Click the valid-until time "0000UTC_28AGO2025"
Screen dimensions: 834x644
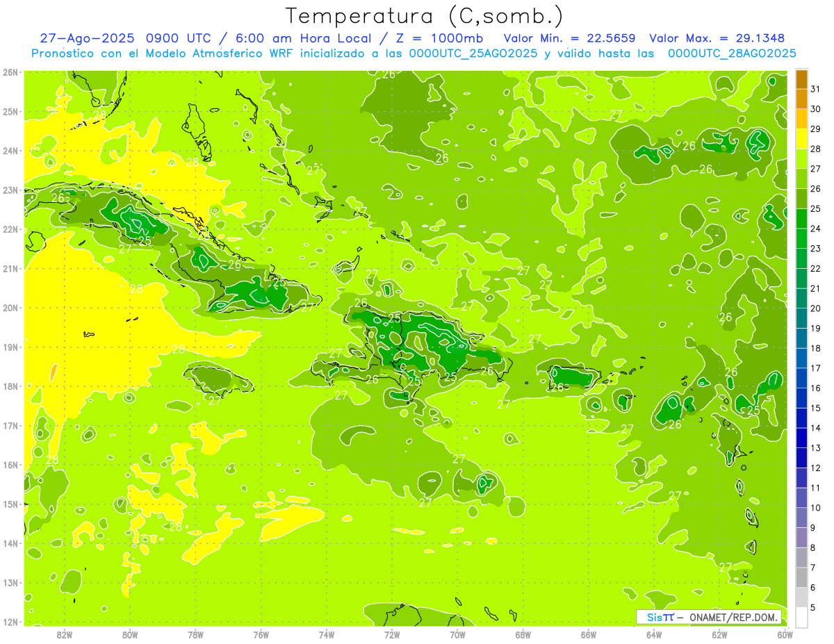click(732, 53)
